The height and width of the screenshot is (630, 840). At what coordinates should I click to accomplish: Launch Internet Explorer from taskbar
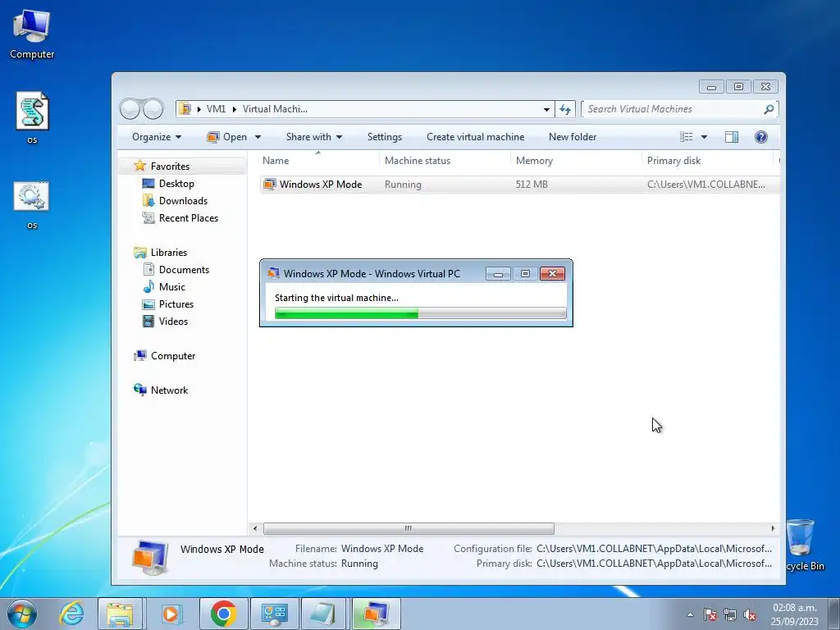[x=72, y=614]
